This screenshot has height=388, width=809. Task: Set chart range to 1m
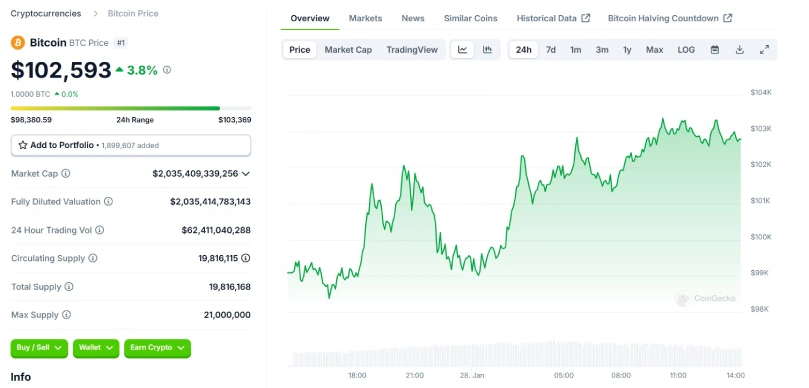tap(576, 50)
